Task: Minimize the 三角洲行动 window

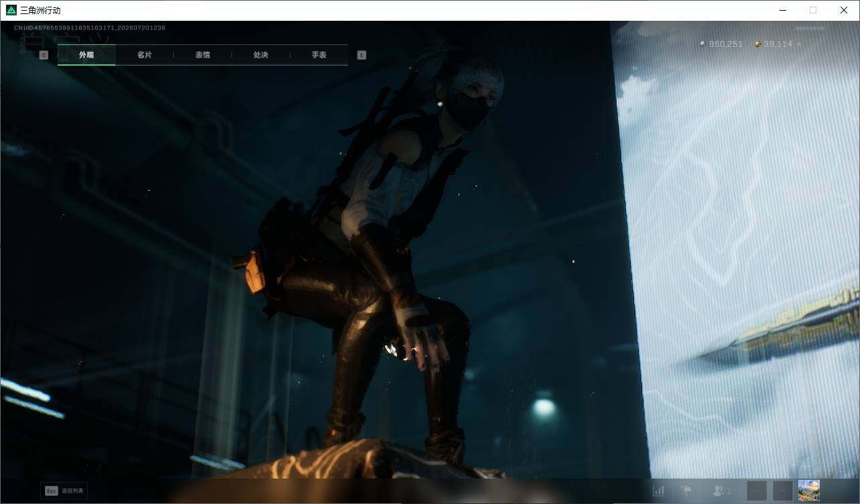Action: 782,10
